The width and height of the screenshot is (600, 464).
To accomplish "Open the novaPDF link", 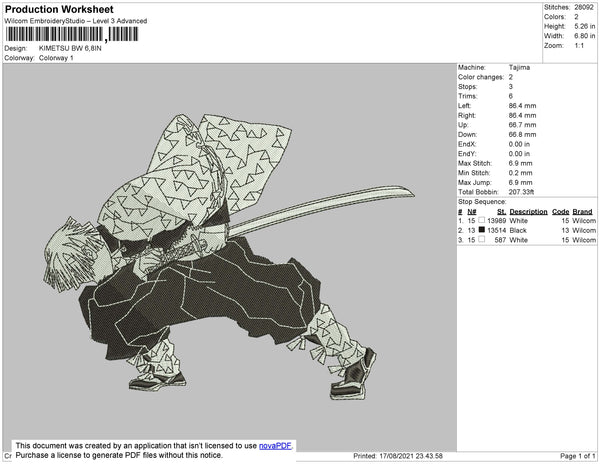I will click(275, 446).
